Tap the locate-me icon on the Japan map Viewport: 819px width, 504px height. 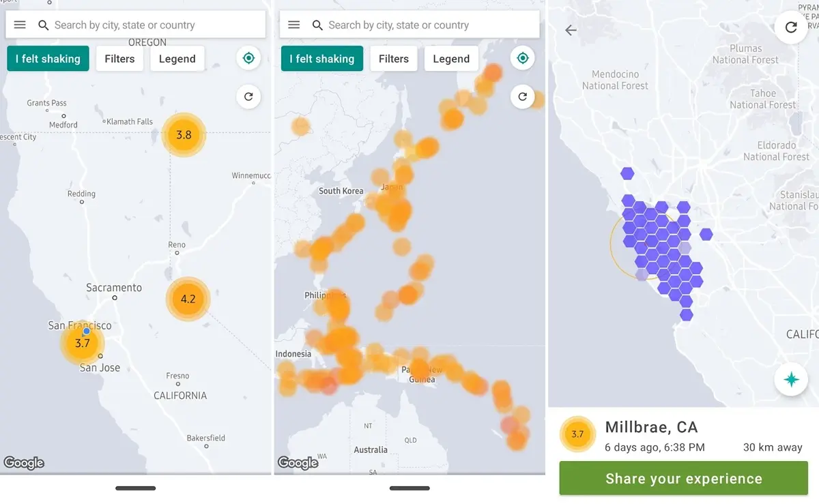(523, 59)
